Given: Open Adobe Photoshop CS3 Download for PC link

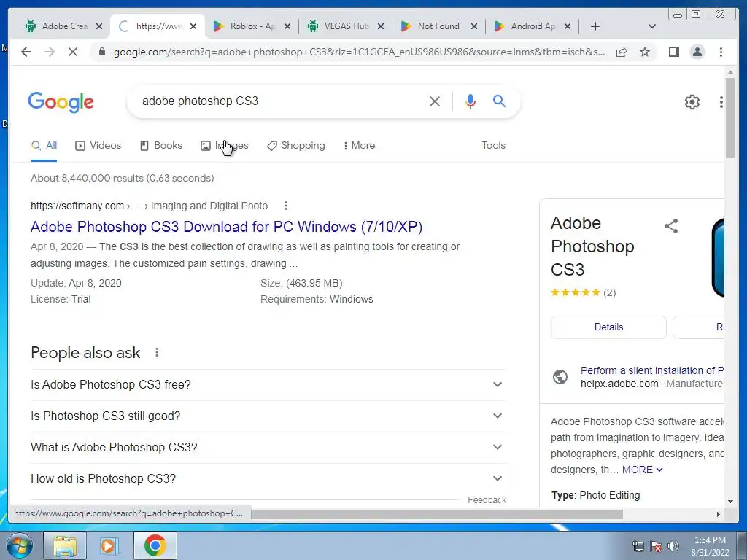Looking at the screenshot, I should (x=226, y=227).
